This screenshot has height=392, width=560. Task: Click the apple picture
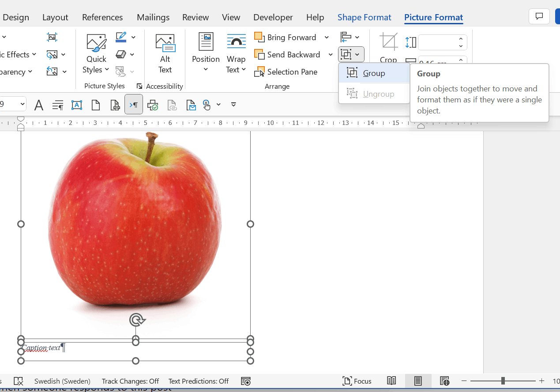pos(135,225)
